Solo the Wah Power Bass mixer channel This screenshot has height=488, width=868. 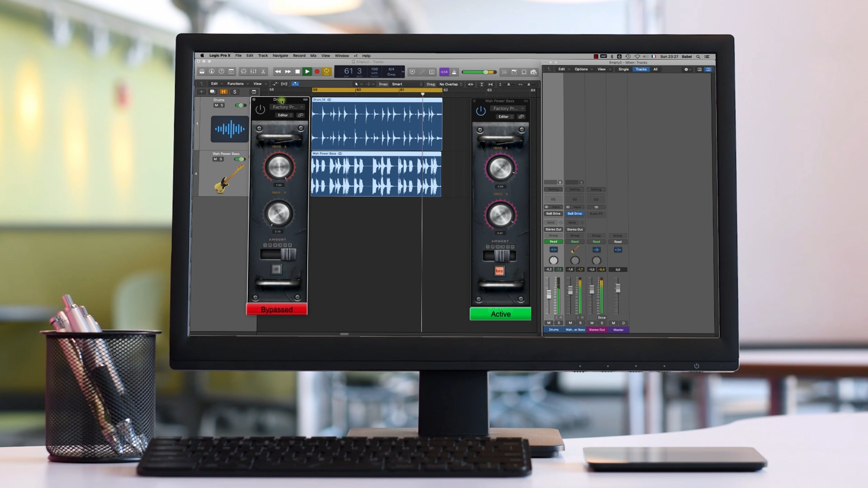pos(580,323)
